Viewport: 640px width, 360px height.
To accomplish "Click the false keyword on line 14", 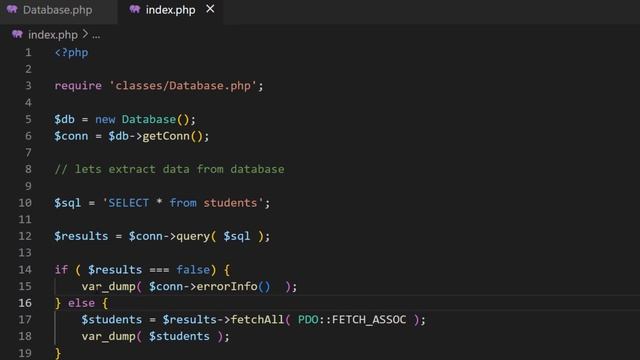I will (193, 269).
